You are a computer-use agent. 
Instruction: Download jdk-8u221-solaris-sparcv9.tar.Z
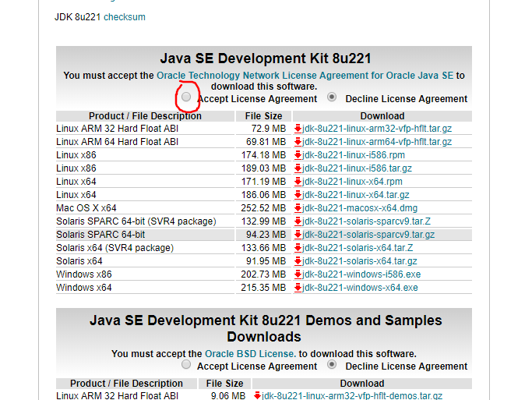tap(366, 221)
